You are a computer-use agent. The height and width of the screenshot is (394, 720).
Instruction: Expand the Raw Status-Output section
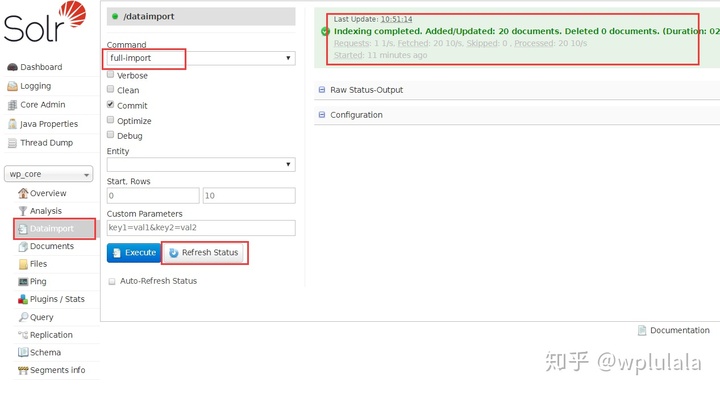point(366,90)
